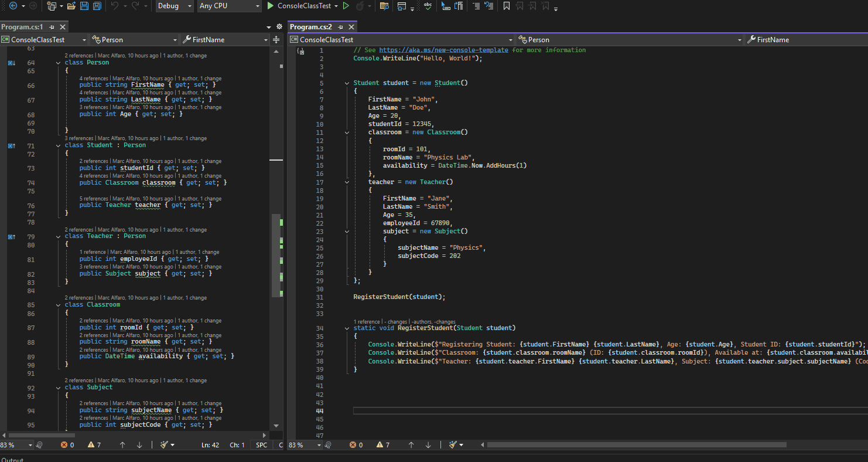Start debugging with the green Start button
Screen dimensions: 868x462
point(269,6)
